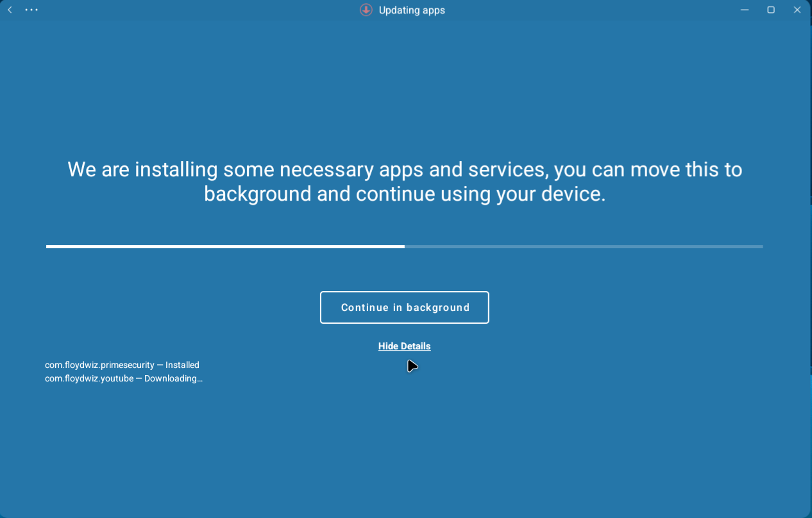Close the Updating apps window
The image size is (812, 518).
pyautogui.click(x=797, y=10)
